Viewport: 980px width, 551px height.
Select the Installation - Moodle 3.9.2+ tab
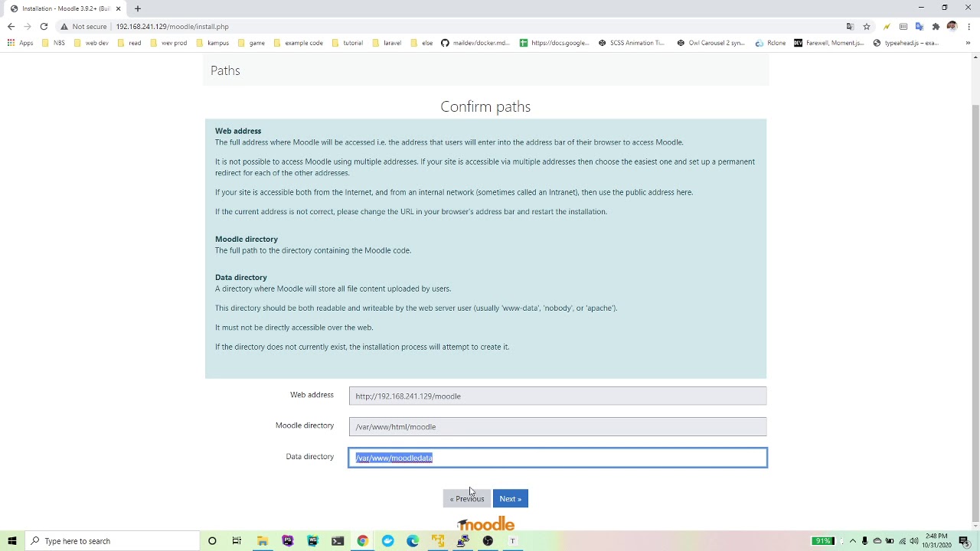(65, 8)
